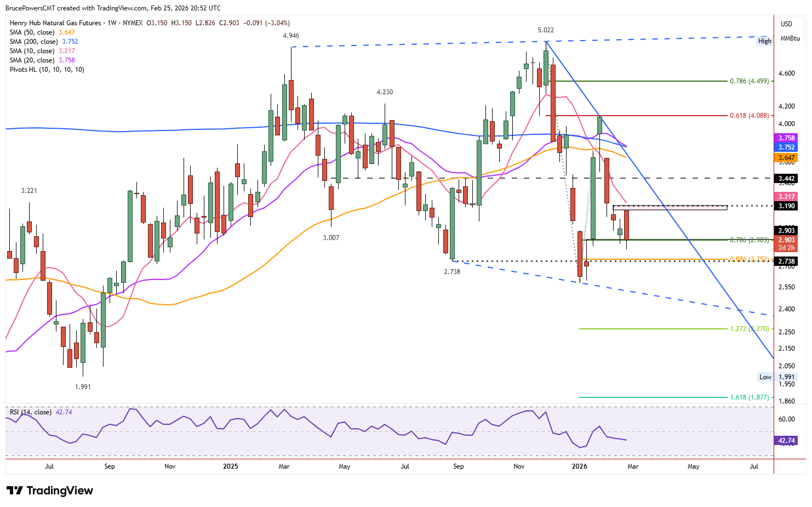The height and width of the screenshot is (507, 812).
Task: Click the 2026 year label on time axis
Action: pos(579,466)
